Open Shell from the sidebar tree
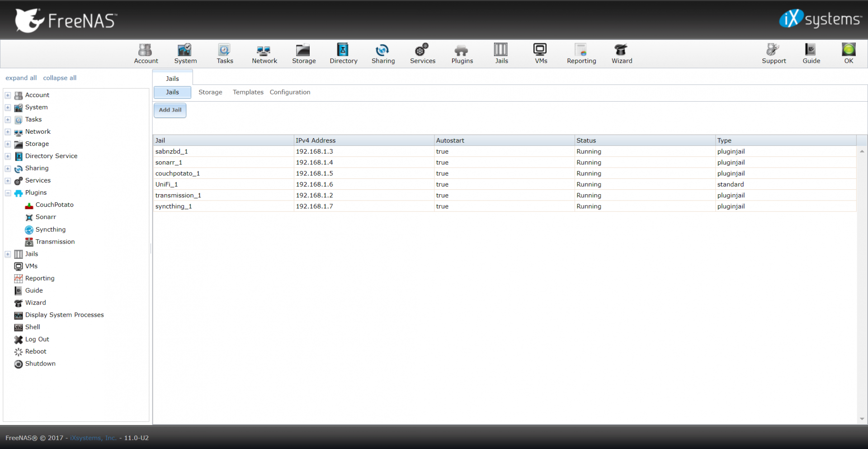The width and height of the screenshot is (868, 449). (33, 327)
